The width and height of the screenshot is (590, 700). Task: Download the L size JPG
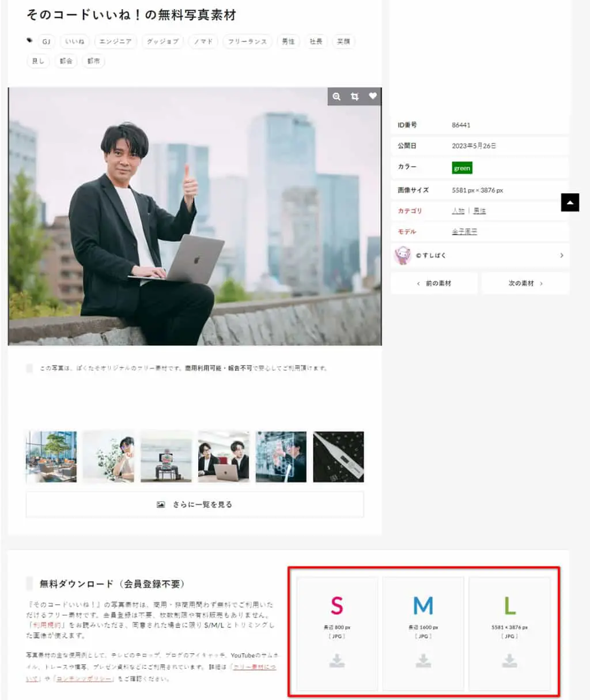tap(509, 634)
